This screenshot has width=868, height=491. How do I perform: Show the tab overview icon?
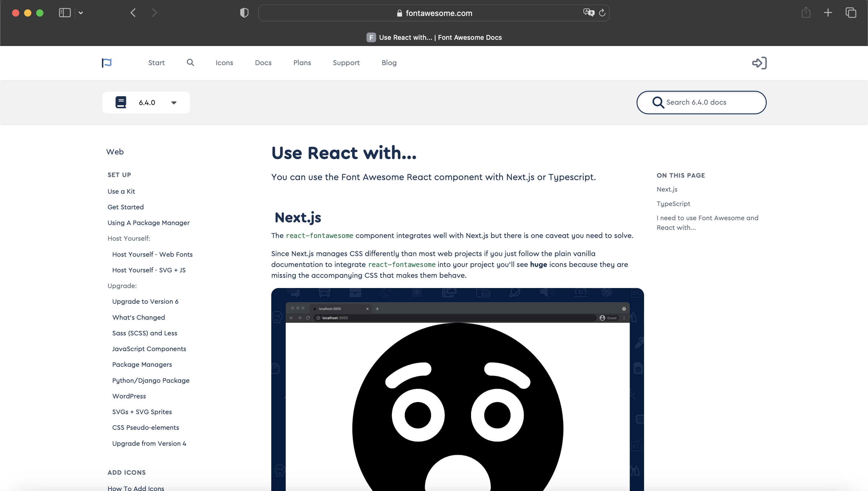(x=851, y=13)
